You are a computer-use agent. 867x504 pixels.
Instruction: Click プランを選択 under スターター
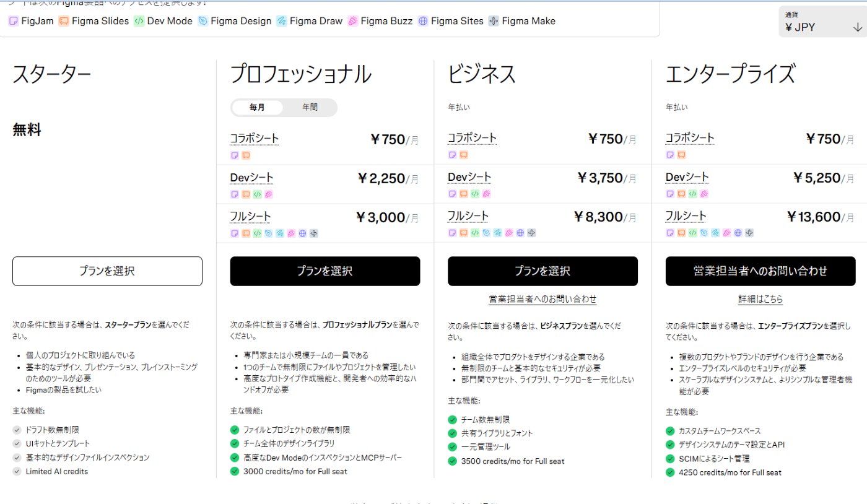point(107,271)
